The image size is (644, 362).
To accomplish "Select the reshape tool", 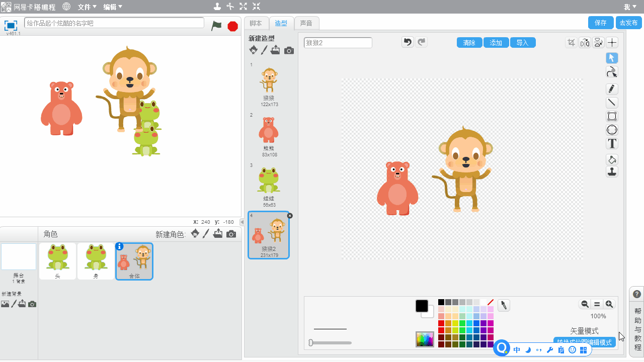I will [x=612, y=72].
